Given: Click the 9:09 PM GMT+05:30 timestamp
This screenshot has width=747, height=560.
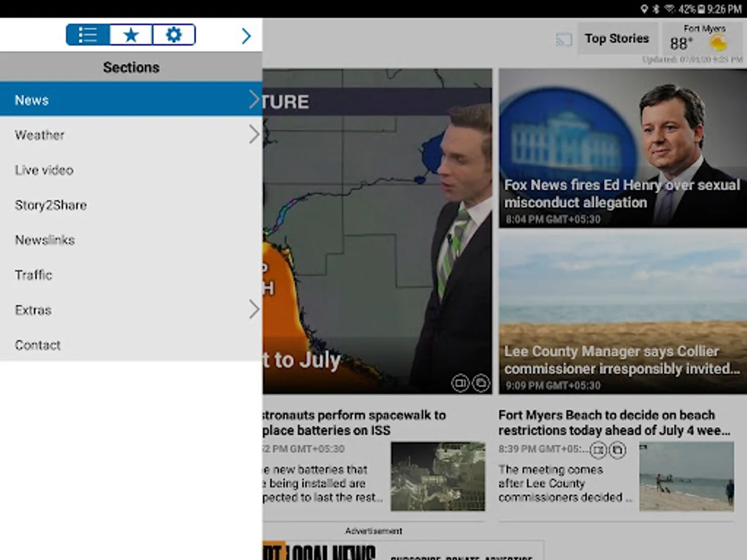Looking at the screenshot, I should [553, 386].
